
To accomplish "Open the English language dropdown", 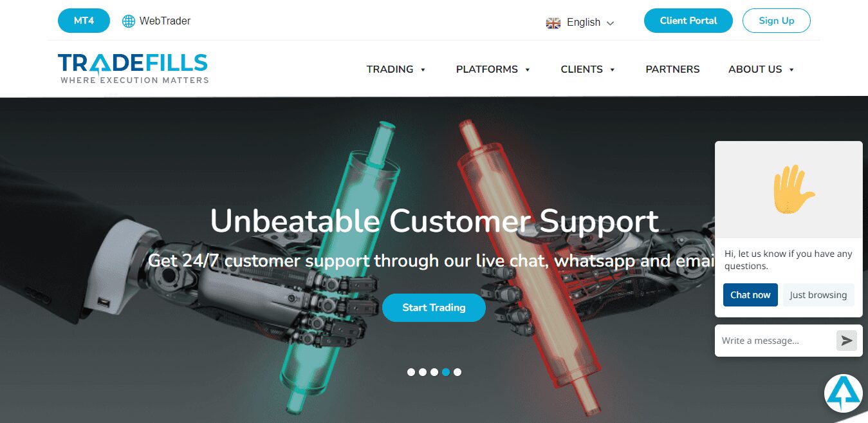I will [x=580, y=23].
